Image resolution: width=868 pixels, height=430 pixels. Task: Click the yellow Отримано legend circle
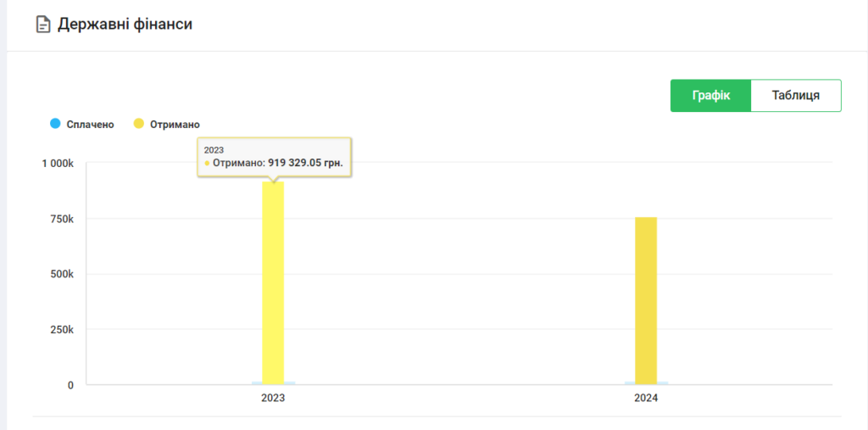tap(139, 124)
